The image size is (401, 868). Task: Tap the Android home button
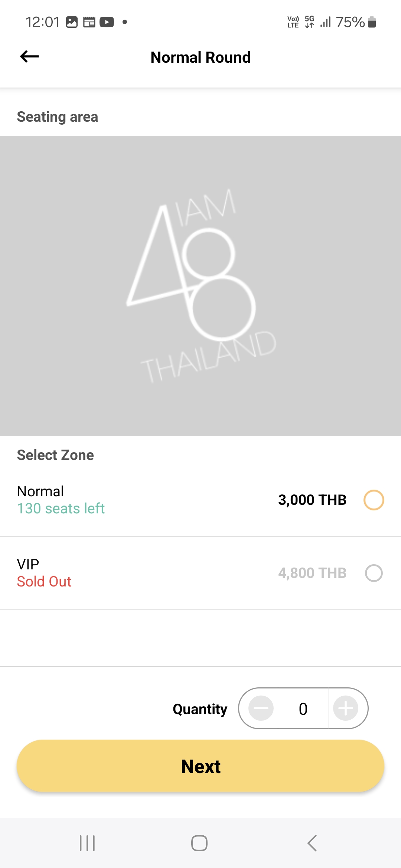(x=199, y=843)
